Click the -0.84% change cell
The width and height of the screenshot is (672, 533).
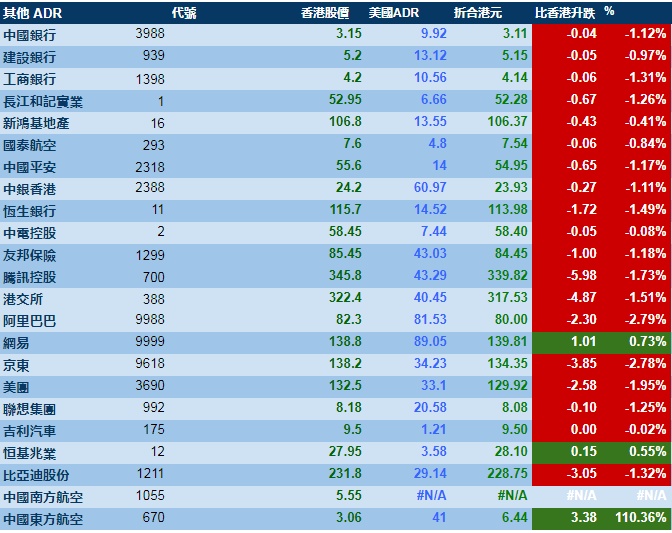point(645,144)
